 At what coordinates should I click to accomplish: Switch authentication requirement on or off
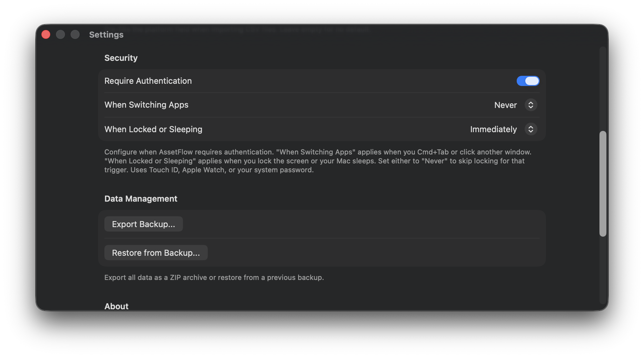[528, 81]
